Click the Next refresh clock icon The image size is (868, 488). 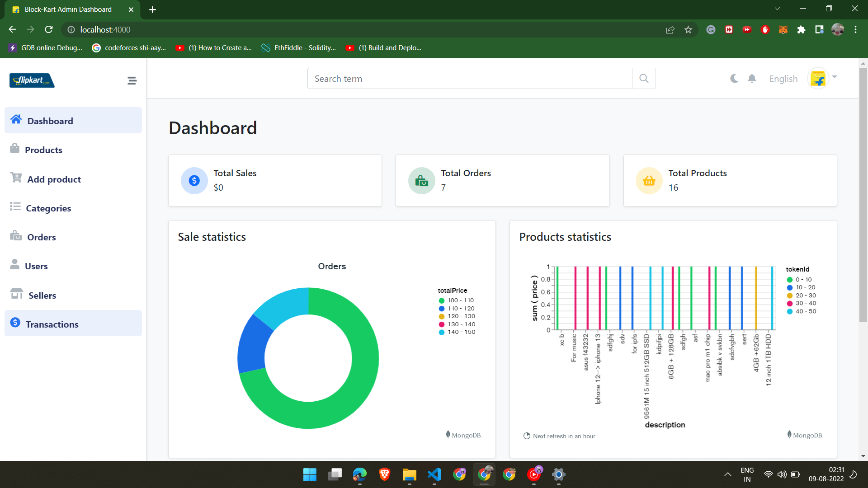[527, 436]
